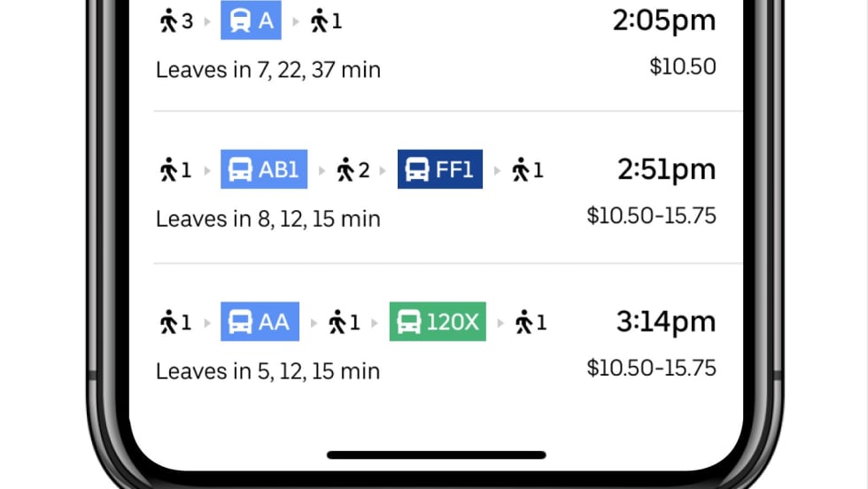The image size is (868, 489).
Task: Tap "Leaves in 5, 12, 15 min" text
Action: point(268,370)
